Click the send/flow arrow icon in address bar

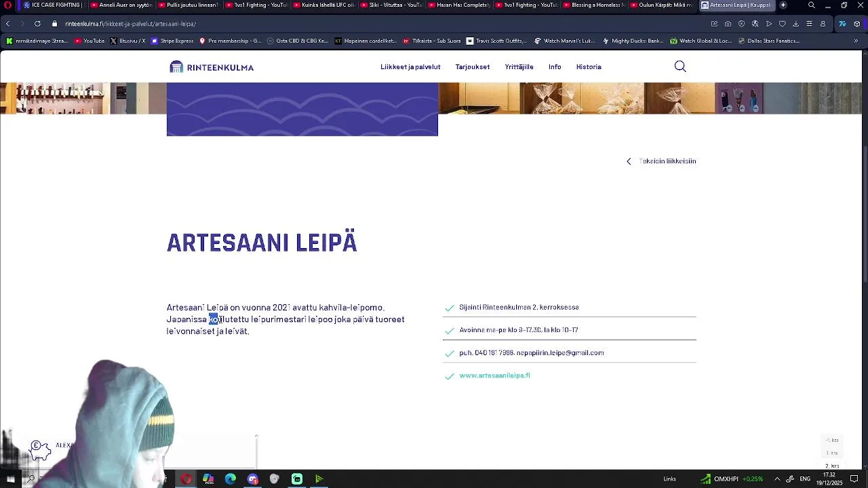coord(768,24)
